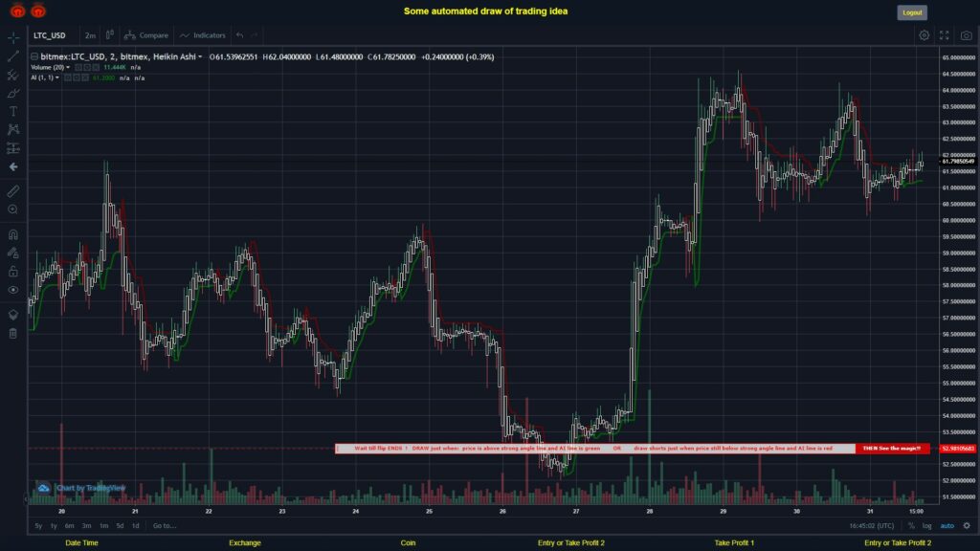Set range to 1d
980x551 pixels.
coord(136,526)
